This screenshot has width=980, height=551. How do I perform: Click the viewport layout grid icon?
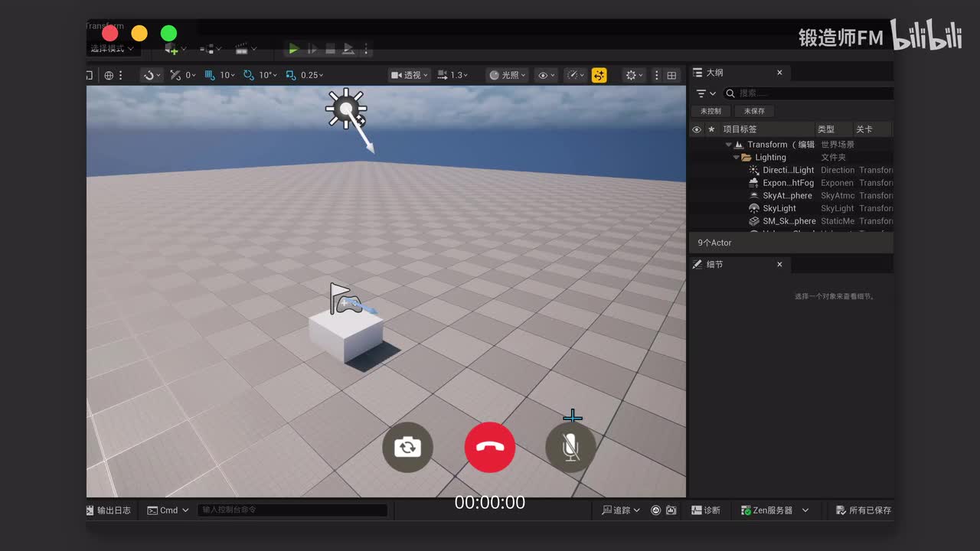pos(671,75)
